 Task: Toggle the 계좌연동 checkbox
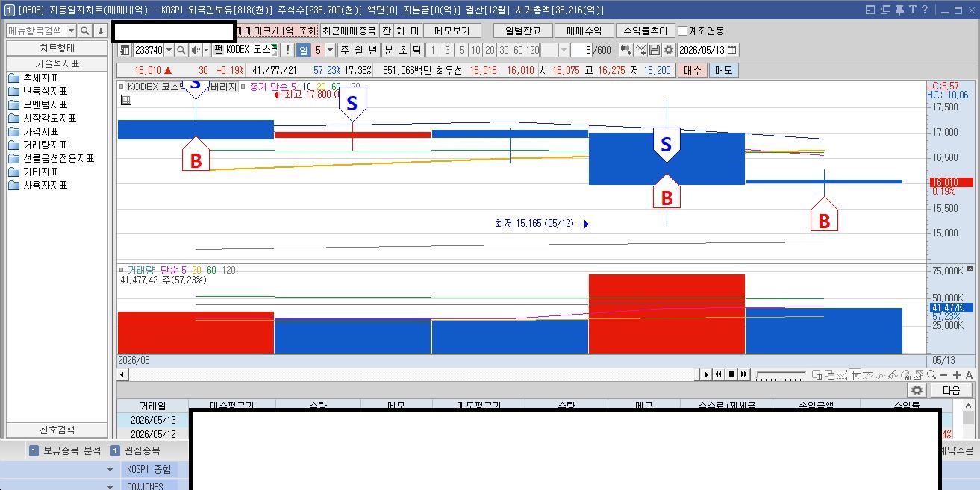[682, 31]
